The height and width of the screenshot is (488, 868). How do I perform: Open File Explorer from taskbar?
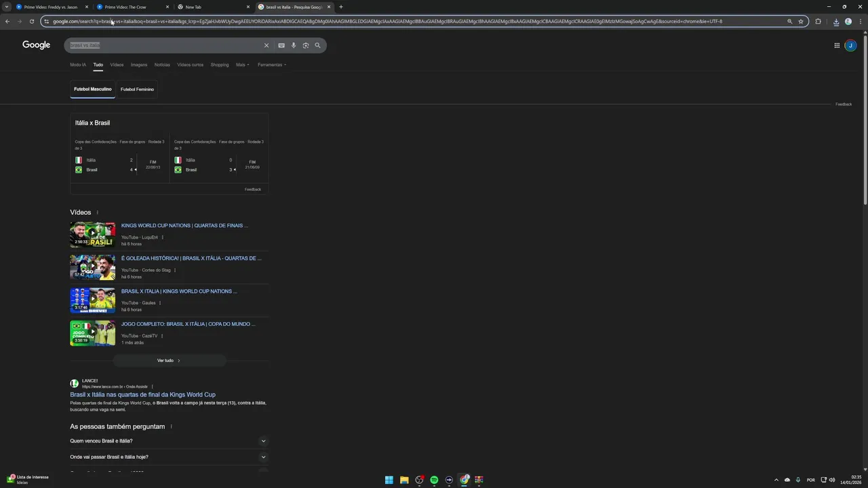click(x=404, y=480)
